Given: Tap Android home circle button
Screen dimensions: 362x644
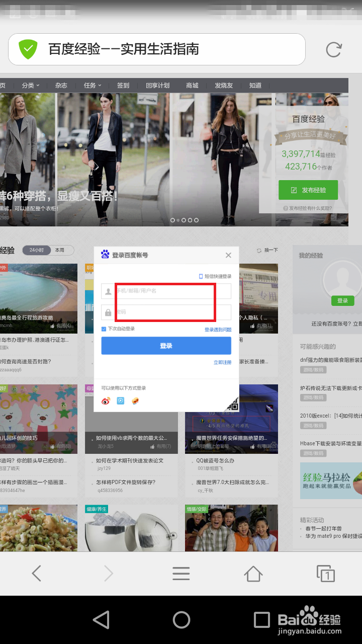Looking at the screenshot, I should click(x=181, y=620).
